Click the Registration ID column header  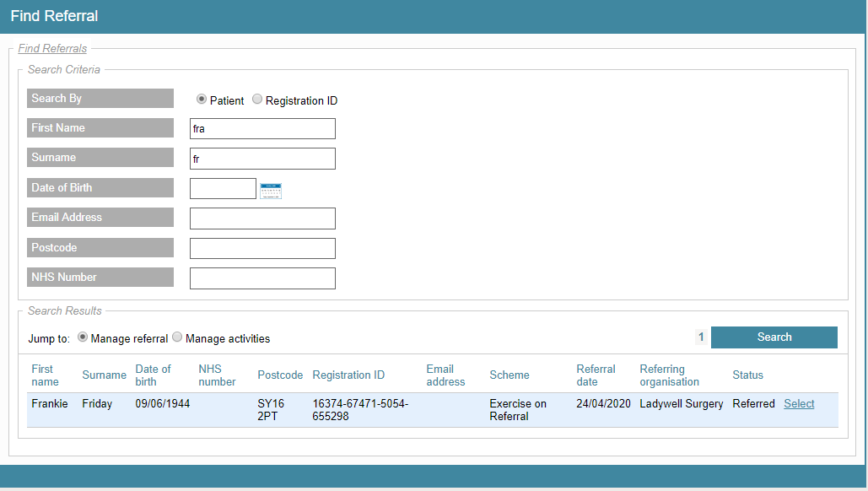click(x=348, y=375)
